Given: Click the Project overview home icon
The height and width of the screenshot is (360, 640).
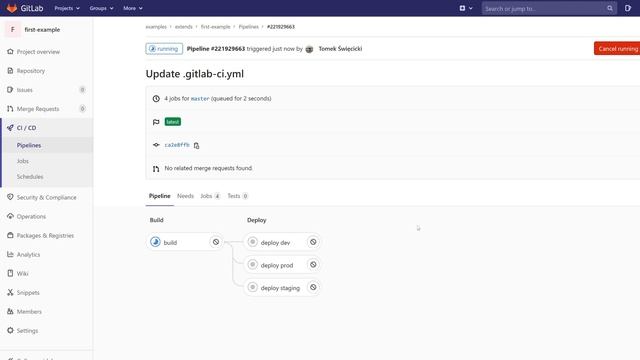Looking at the screenshot, I should tap(10, 51).
